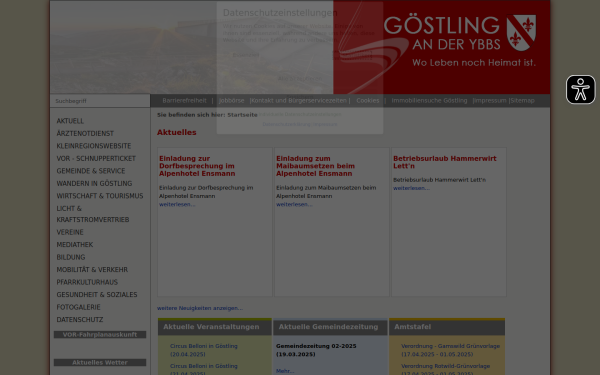Open FOTOGALERIE in the sidebar
Viewport: 600px width, 375px height.
point(78,307)
